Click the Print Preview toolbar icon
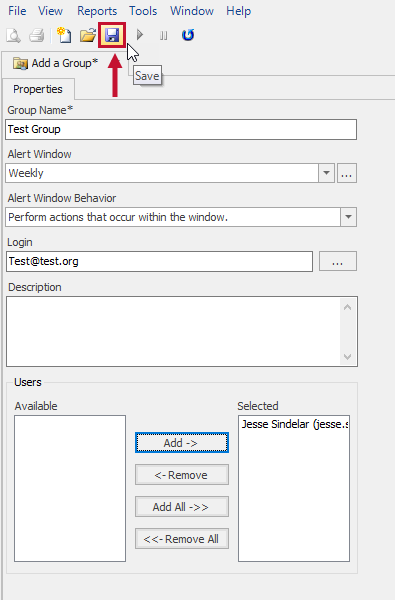Screen dimensions: 395x600 (x=13, y=35)
